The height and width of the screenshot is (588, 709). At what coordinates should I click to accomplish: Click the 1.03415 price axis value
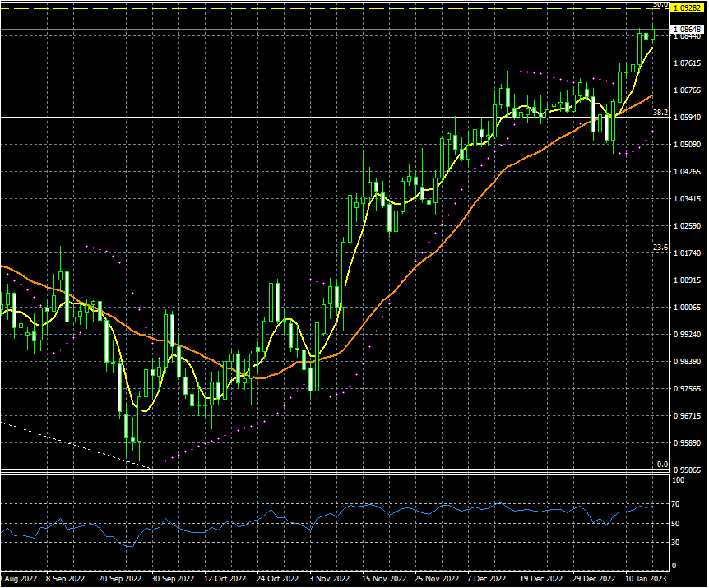(688, 199)
